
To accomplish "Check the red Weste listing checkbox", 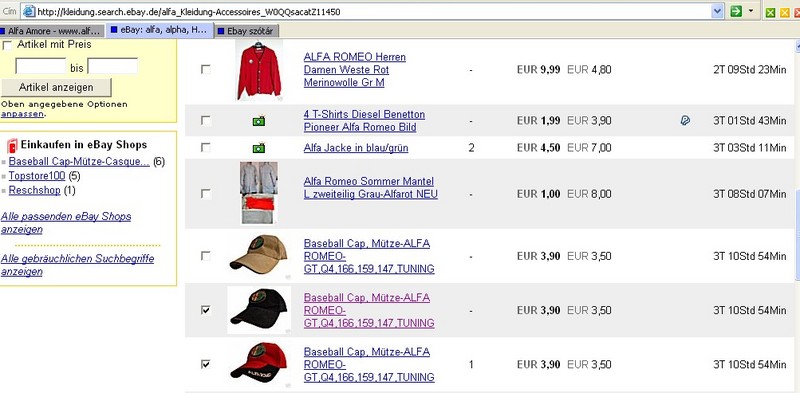I will pyautogui.click(x=206, y=69).
